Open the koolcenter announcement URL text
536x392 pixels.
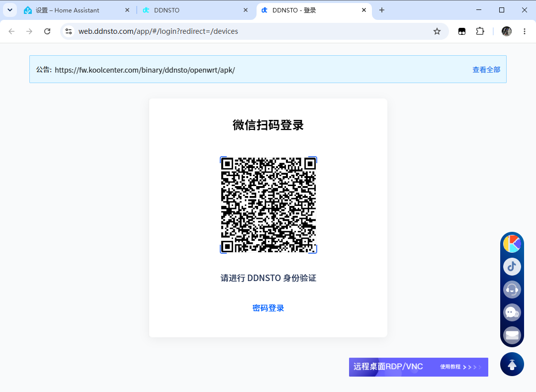click(x=145, y=70)
